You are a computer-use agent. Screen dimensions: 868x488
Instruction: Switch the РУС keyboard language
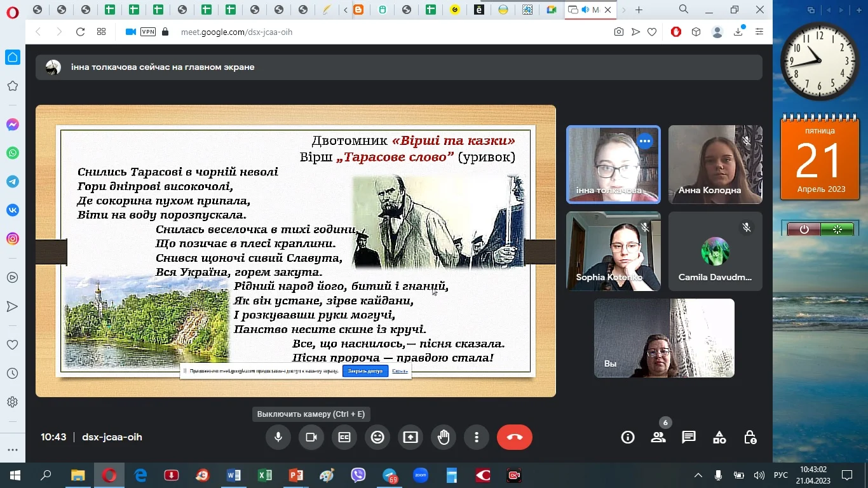(781, 475)
